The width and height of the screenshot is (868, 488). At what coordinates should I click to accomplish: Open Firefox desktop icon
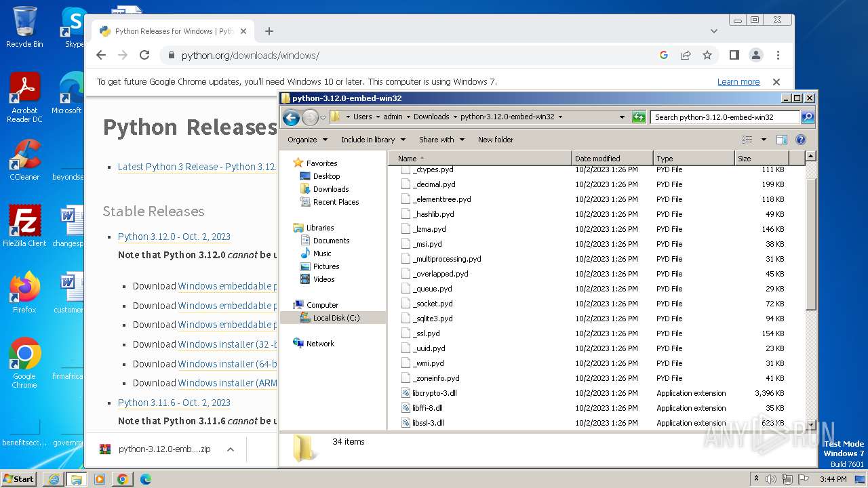tap(24, 292)
